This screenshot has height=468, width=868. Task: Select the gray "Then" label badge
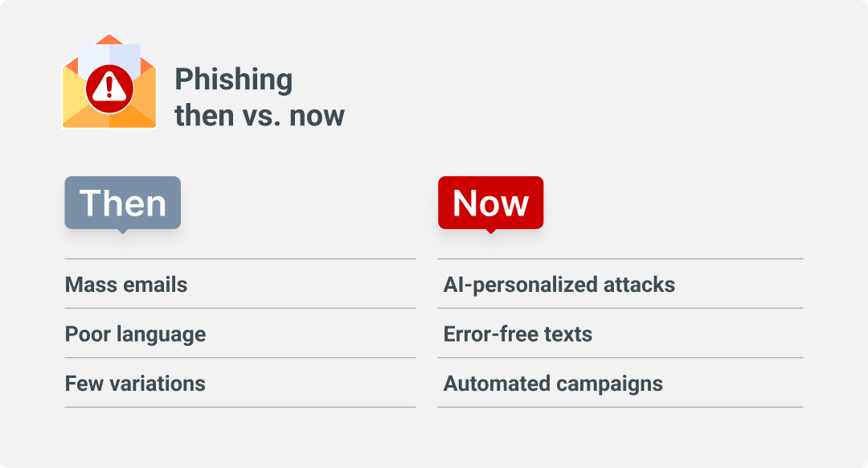pos(122,203)
